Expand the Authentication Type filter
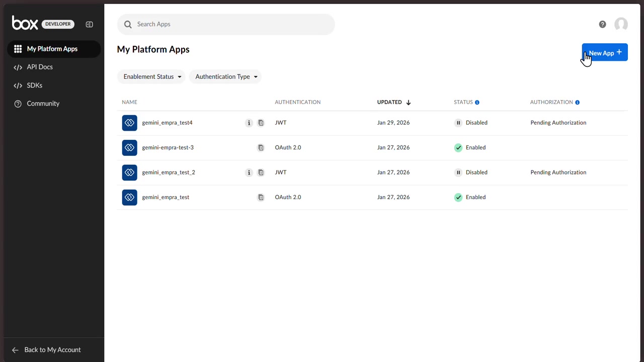Image resolution: width=644 pixels, height=362 pixels. point(225,77)
